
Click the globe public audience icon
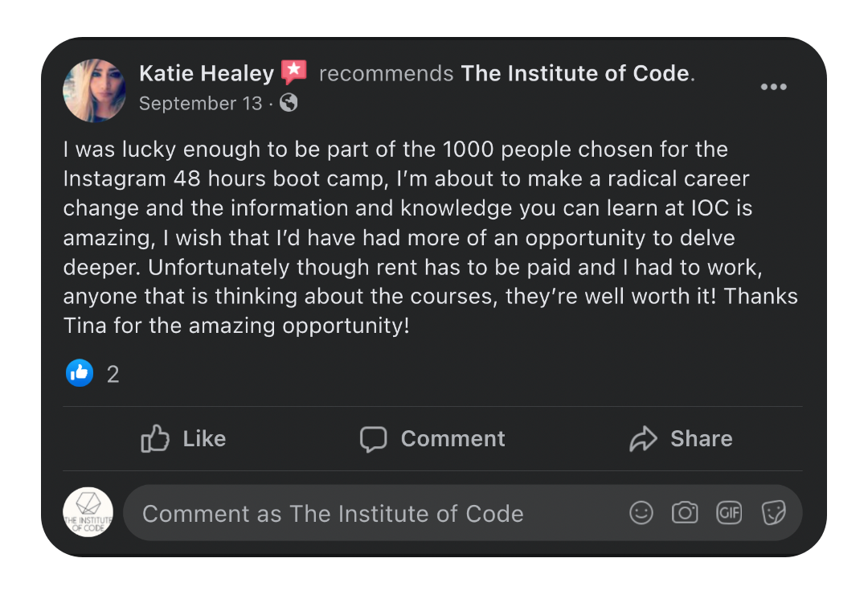289,103
